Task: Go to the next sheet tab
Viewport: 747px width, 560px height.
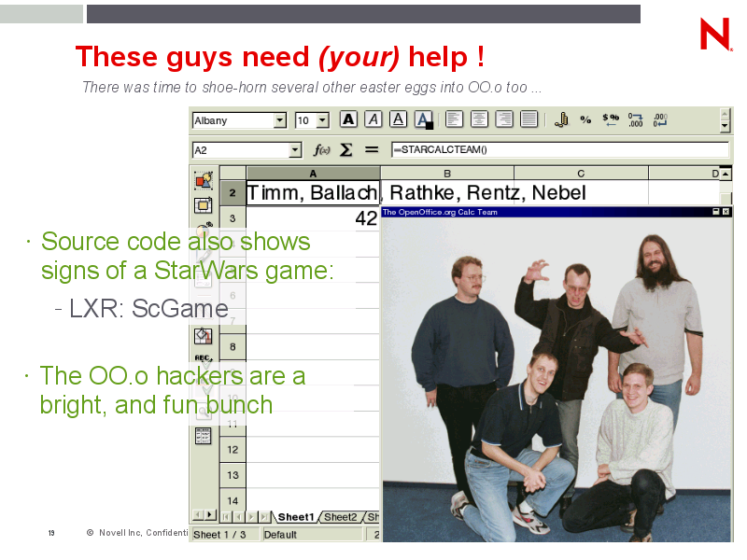Action: point(251,517)
